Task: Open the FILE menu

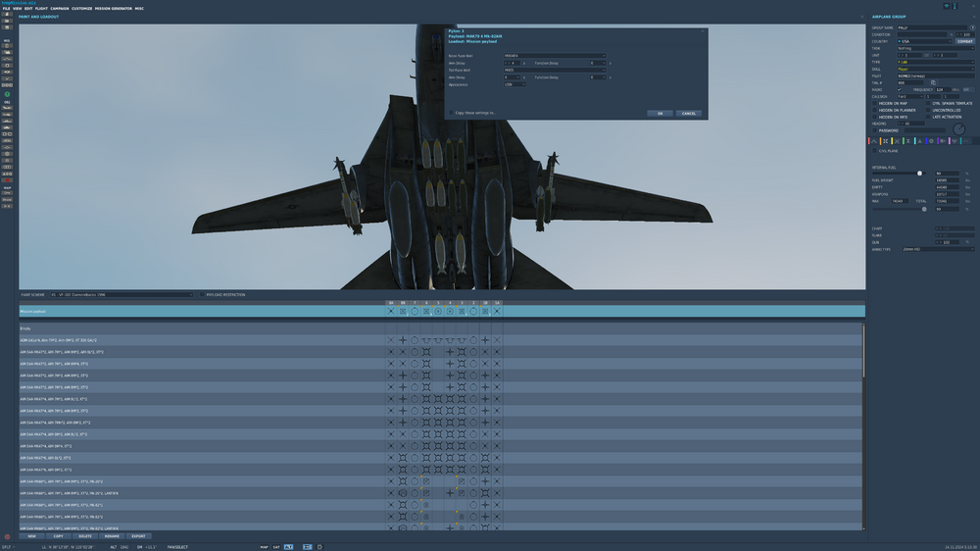Action: [6, 9]
